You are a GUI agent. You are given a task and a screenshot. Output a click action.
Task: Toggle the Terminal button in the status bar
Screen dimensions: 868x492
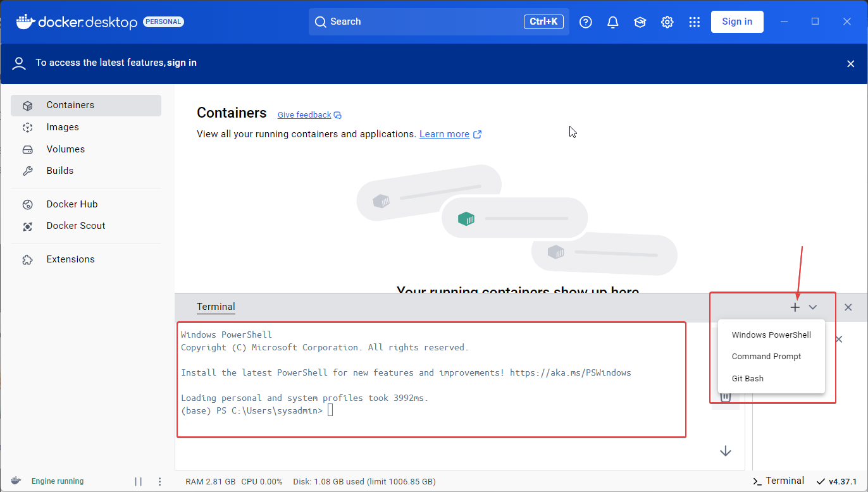[778, 481]
